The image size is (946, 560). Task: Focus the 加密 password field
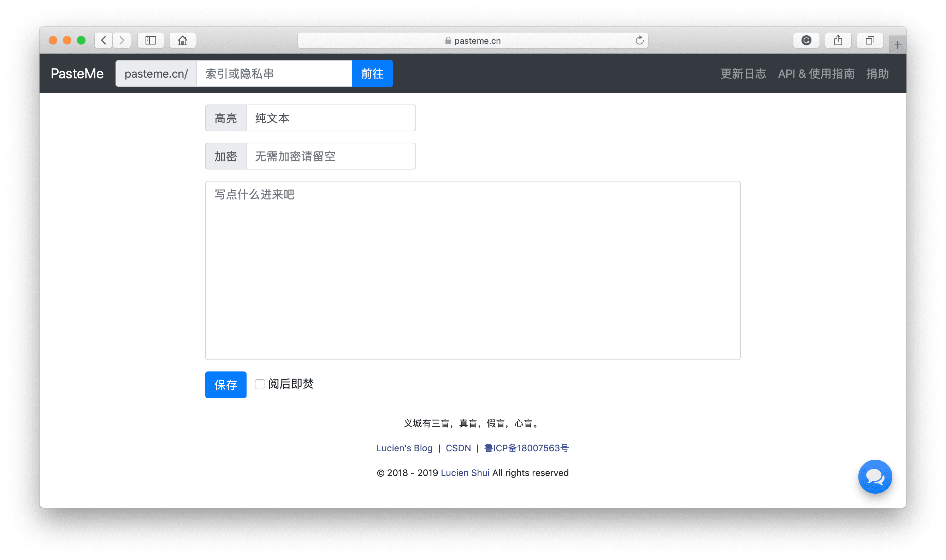(x=331, y=156)
